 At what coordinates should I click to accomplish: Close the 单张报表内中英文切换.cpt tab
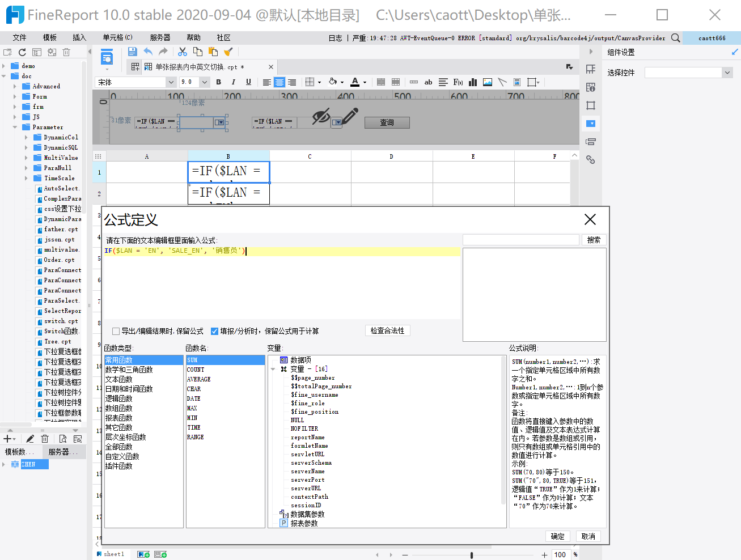271,67
